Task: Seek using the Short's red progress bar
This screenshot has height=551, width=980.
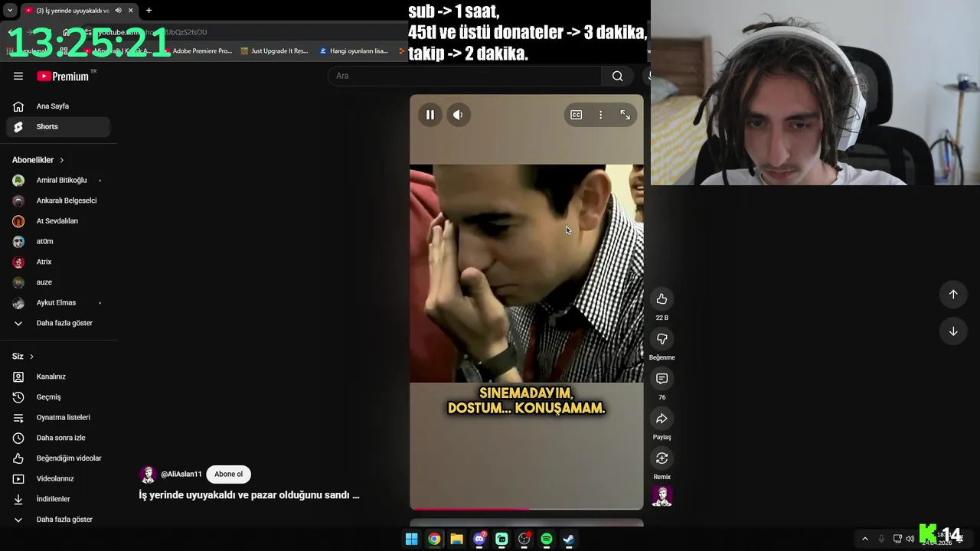Action: pyautogui.click(x=527, y=508)
